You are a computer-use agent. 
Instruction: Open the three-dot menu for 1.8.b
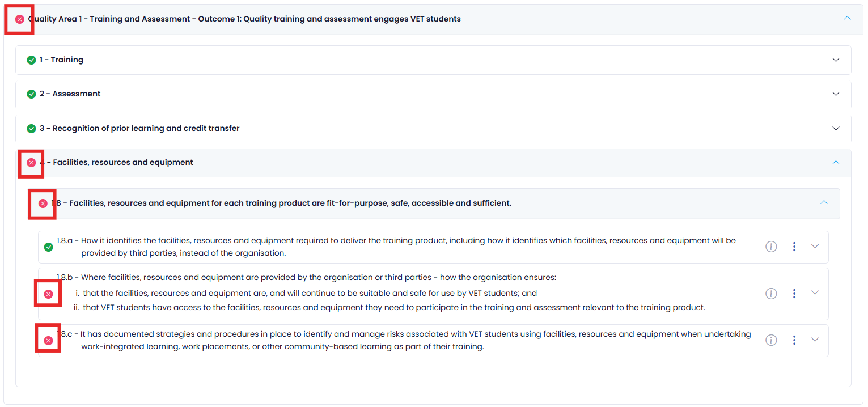coord(794,293)
